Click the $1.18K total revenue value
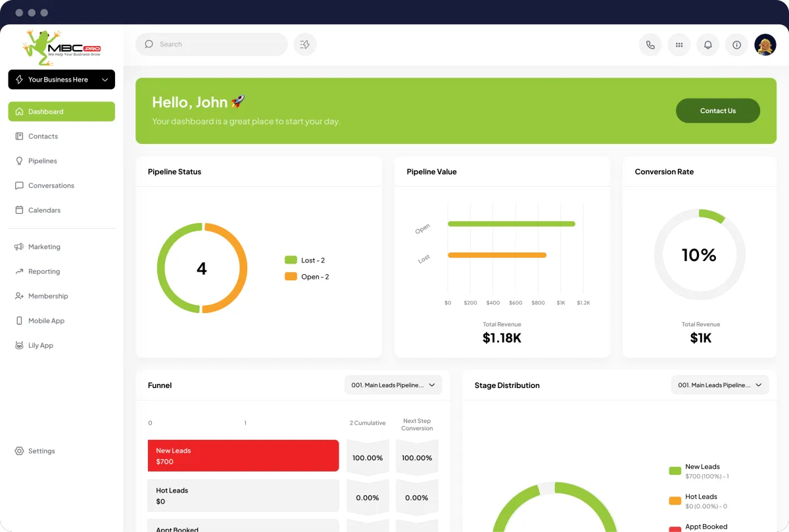789x532 pixels. (x=502, y=338)
